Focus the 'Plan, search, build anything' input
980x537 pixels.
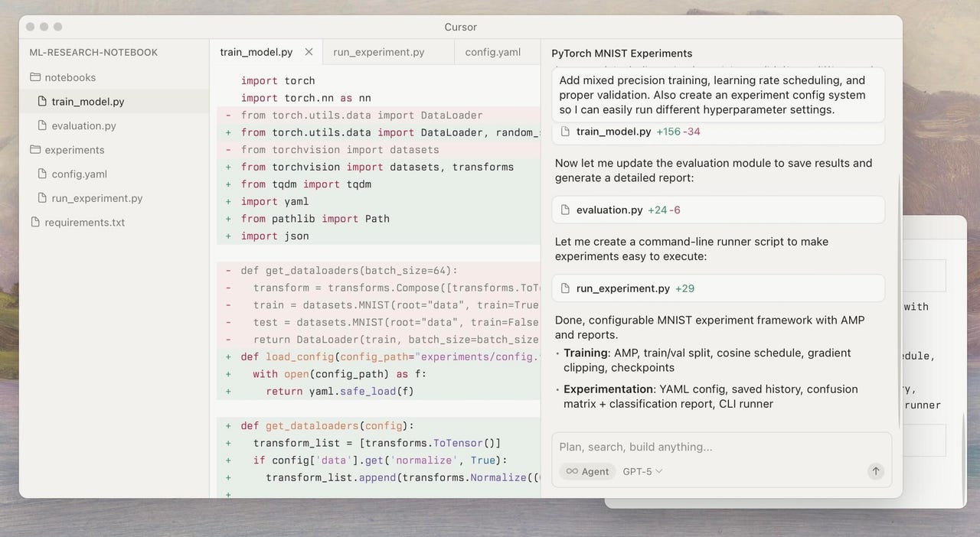coord(720,447)
